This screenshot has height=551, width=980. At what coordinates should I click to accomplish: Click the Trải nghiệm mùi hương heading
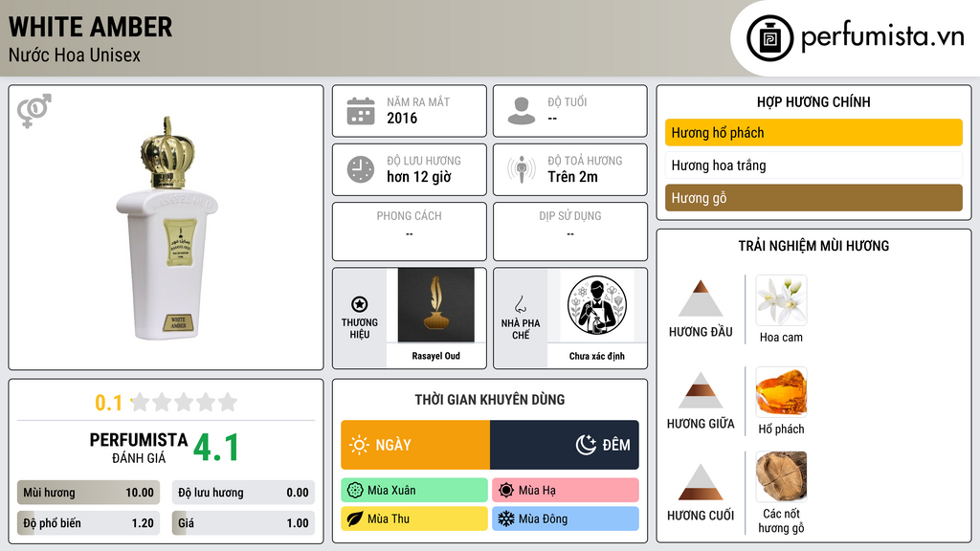pos(813,246)
